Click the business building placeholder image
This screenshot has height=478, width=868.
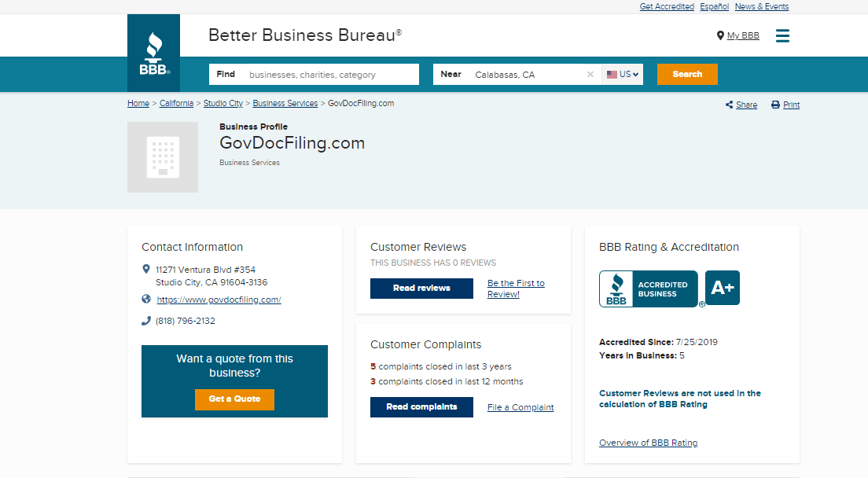click(163, 157)
